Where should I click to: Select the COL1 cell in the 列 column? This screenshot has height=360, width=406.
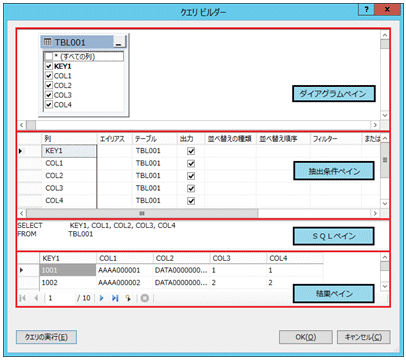[69, 163]
